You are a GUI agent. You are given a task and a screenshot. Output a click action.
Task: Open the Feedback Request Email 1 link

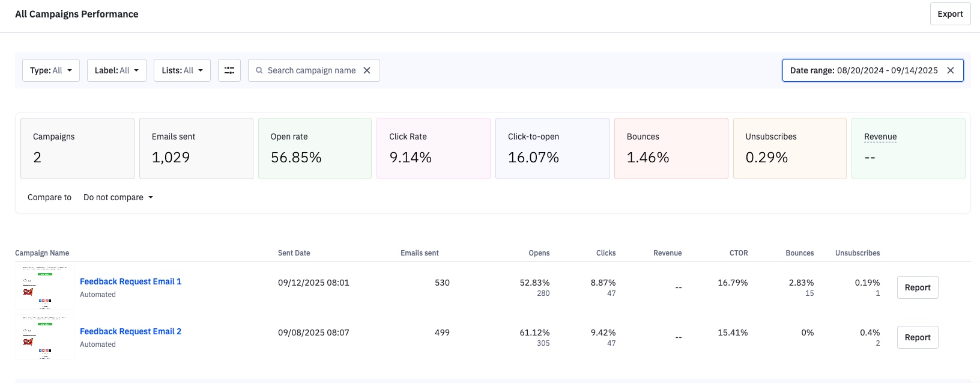pyautogui.click(x=130, y=281)
